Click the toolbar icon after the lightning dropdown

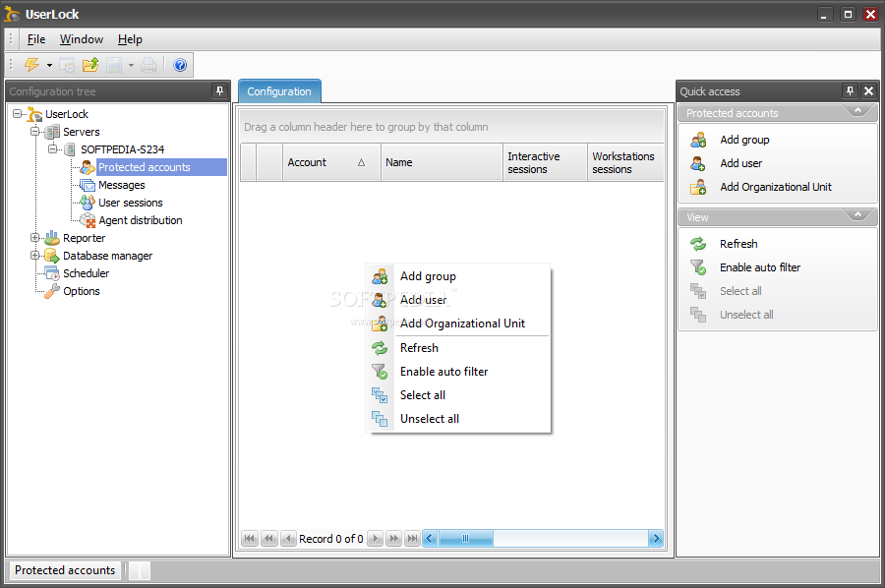pos(67,65)
